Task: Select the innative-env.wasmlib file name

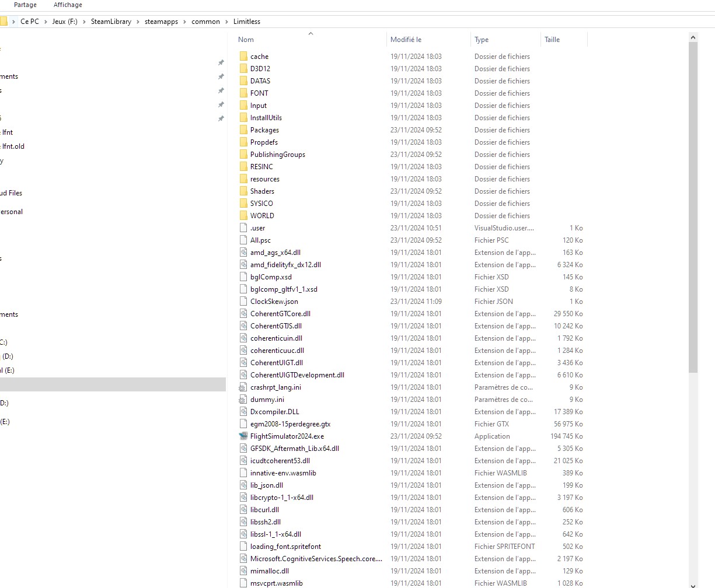Action: coord(283,473)
